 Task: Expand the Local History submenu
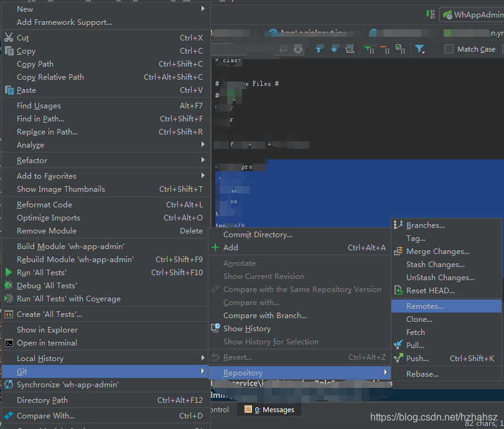point(106,358)
